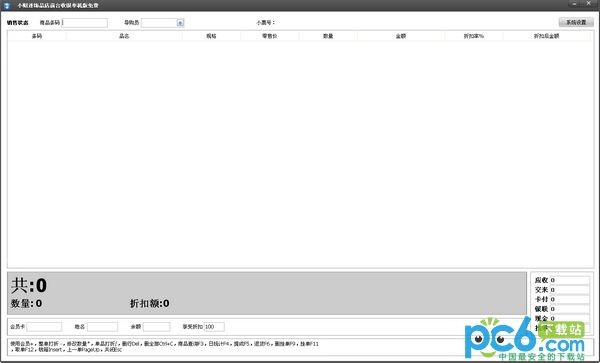Open the 导购员 salesperson dropdown arrow
Screen dimensions: 600x363
(180, 23)
